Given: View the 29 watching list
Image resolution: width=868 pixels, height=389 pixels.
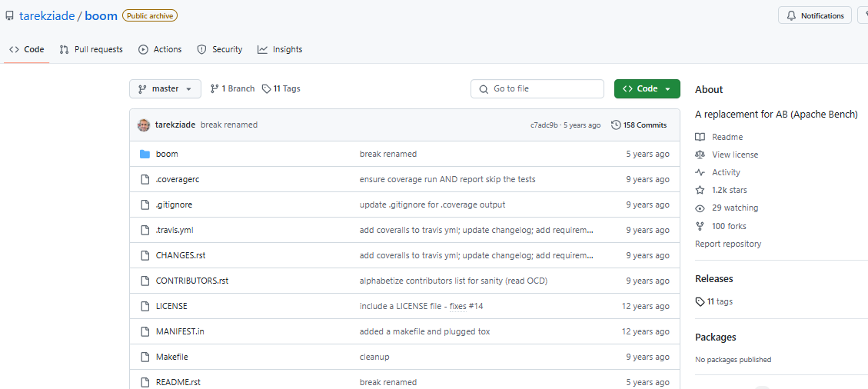Looking at the screenshot, I should [x=735, y=208].
